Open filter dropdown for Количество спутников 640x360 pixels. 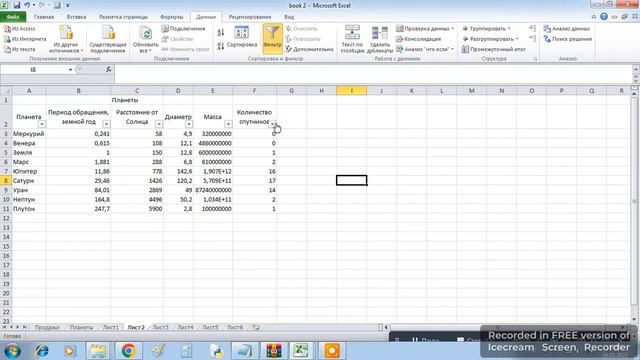[273, 124]
